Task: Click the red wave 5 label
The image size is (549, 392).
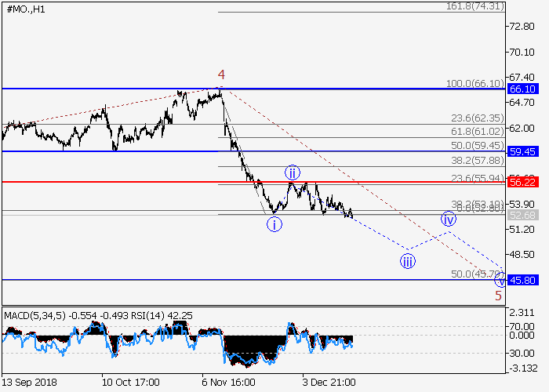Action: pyautogui.click(x=497, y=296)
